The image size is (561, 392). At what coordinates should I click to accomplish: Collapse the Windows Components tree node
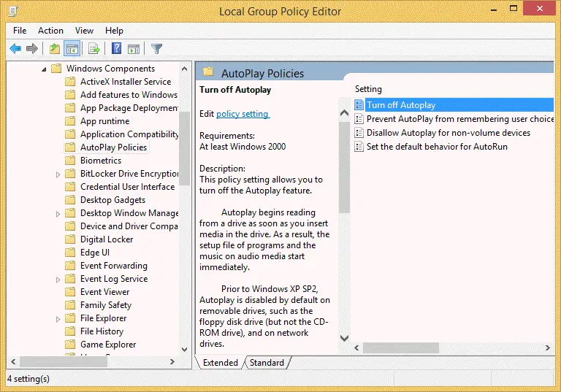pos(44,69)
